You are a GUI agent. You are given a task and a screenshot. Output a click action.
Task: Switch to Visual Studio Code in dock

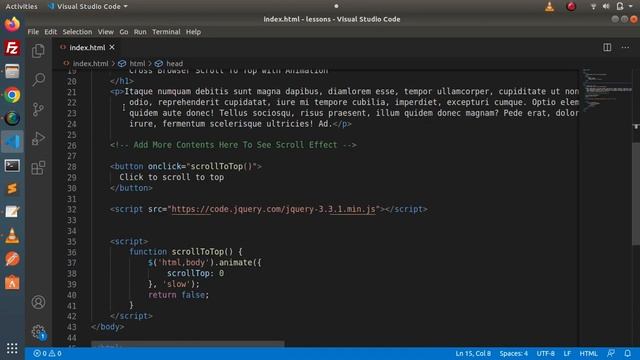pos(12,142)
